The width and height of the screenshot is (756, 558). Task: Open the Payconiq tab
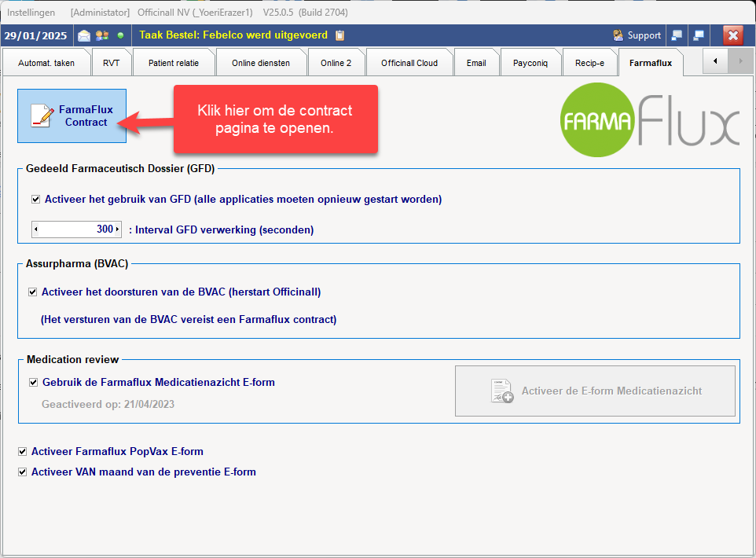pyautogui.click(x=530, y=63)
